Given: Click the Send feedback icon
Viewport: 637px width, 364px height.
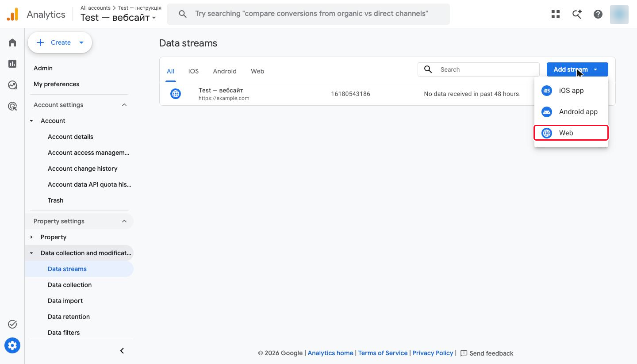Looking at the screenshot, I should coord(464,353).
